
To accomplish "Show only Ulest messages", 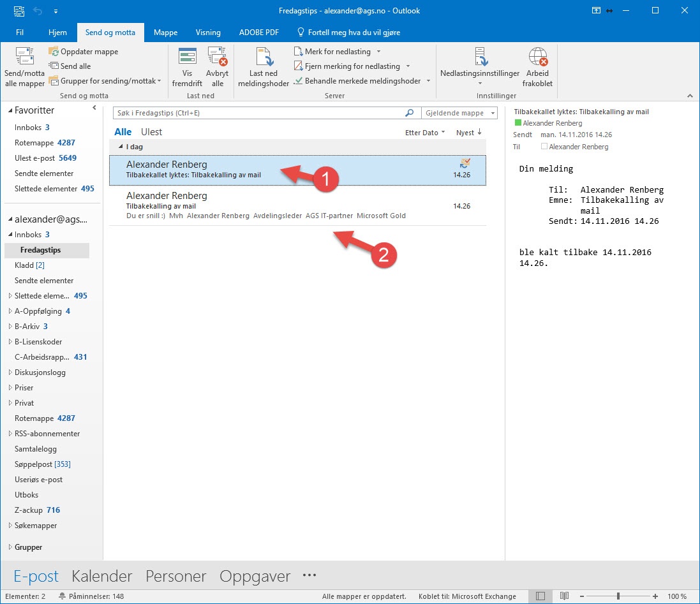I will click(151, 132).
